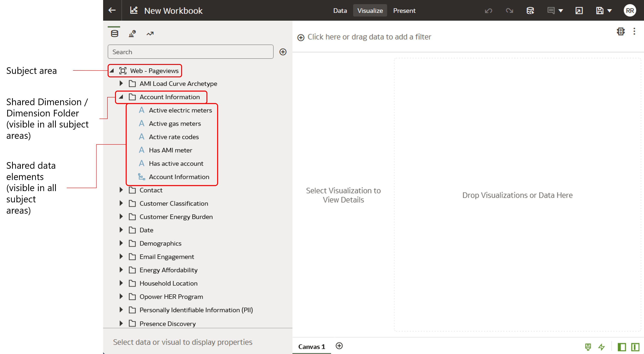The image size is (644, 354).
Task: Open the Export icon in the top toolbar
Action: tap(579, 11)
